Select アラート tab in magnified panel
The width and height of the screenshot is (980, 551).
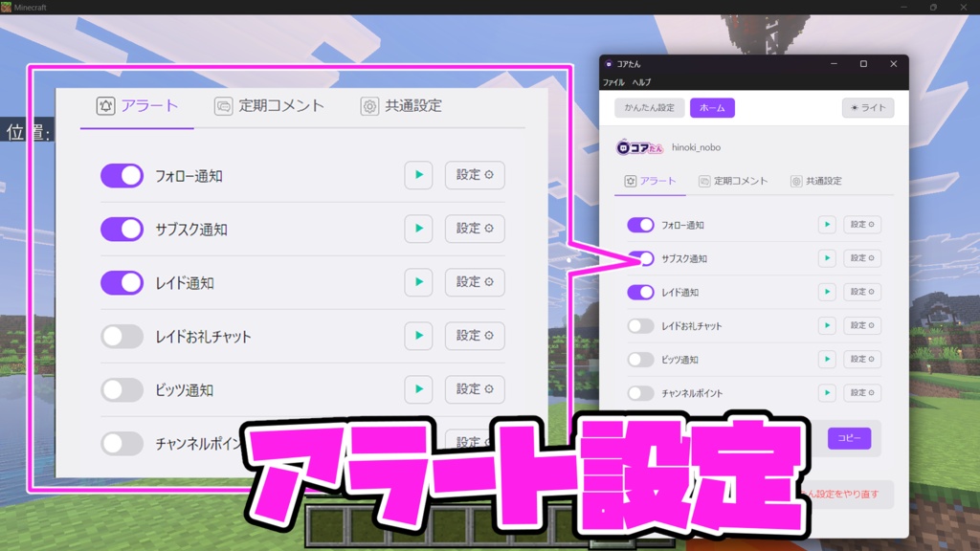point(137,105)
